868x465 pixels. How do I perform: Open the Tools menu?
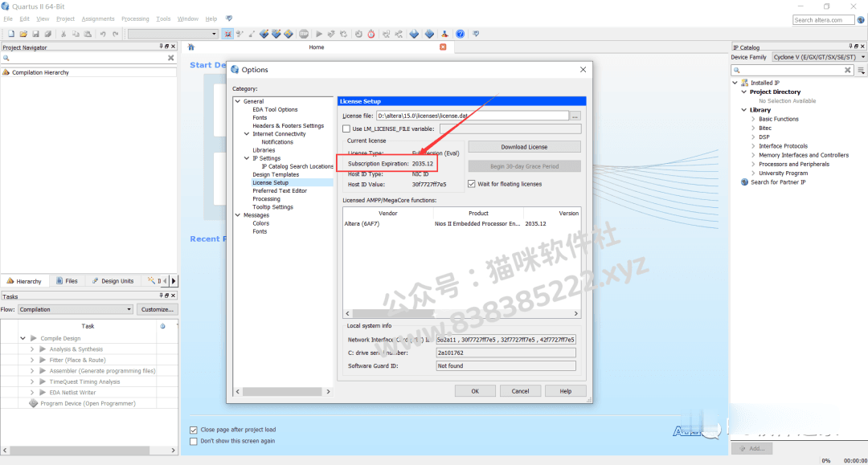163,18
